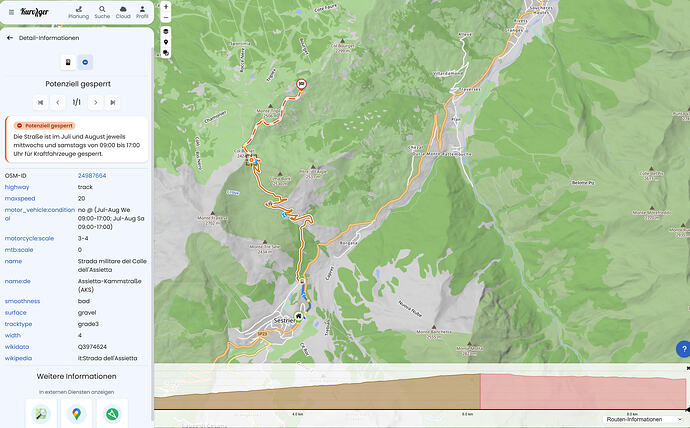The height and width of the screenshot is (428, 690).
Task: Select the blue restriction detail view icon
Action: pos(85,62)
